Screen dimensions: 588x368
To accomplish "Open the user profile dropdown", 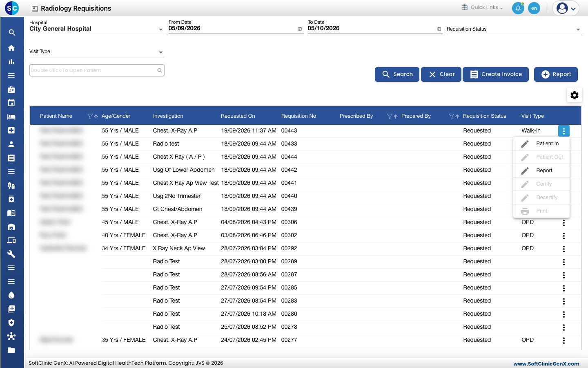I will click(566, 8).
